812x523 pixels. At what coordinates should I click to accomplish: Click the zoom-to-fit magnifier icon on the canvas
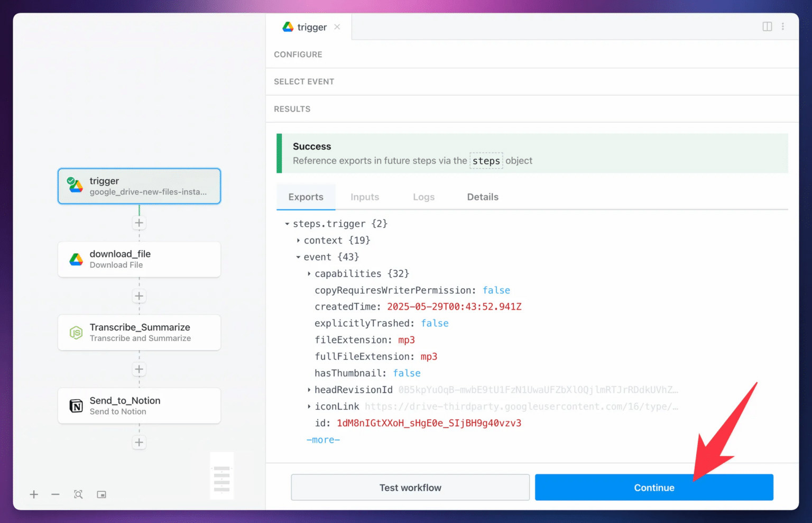(78, 494)
